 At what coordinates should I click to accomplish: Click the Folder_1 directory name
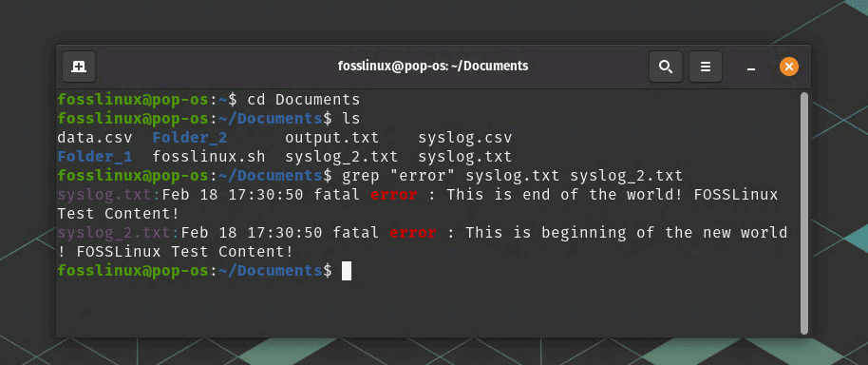click(x=95, y=157)
